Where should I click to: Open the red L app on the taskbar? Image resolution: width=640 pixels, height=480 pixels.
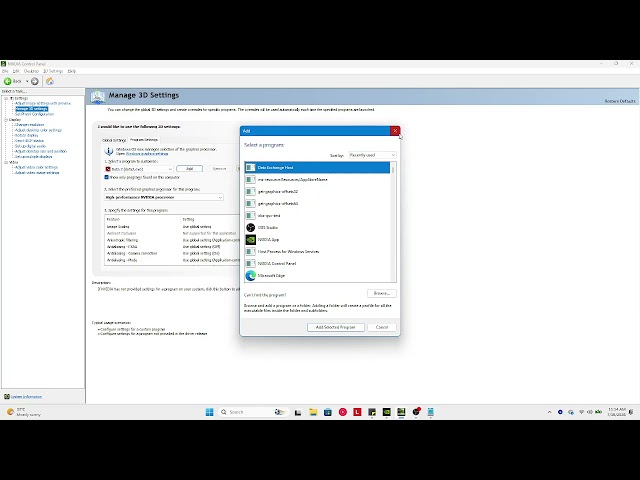pos(357,412)
